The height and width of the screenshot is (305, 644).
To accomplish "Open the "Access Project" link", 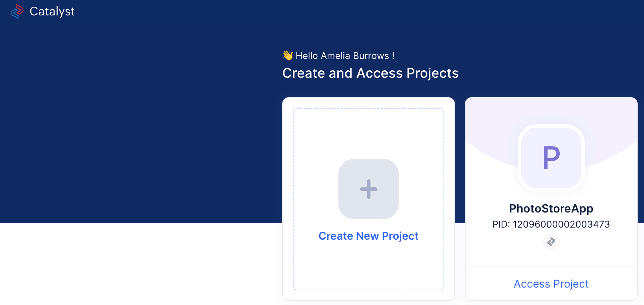I will click(x=551, y=284).
